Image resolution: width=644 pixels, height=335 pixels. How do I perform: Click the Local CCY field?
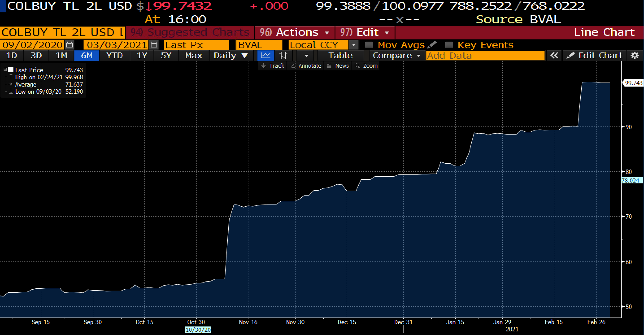pyautogui.click(x=318, y=45)
